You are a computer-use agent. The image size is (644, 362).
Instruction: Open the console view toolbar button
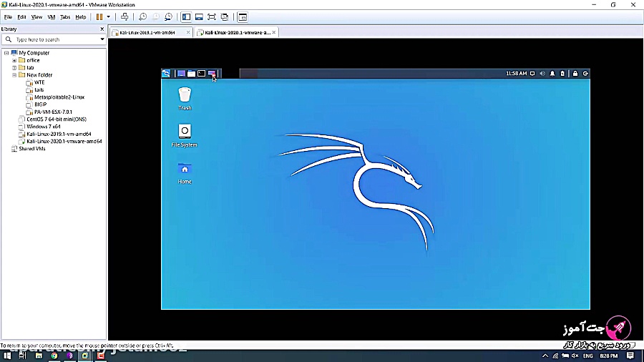(243, 17)
